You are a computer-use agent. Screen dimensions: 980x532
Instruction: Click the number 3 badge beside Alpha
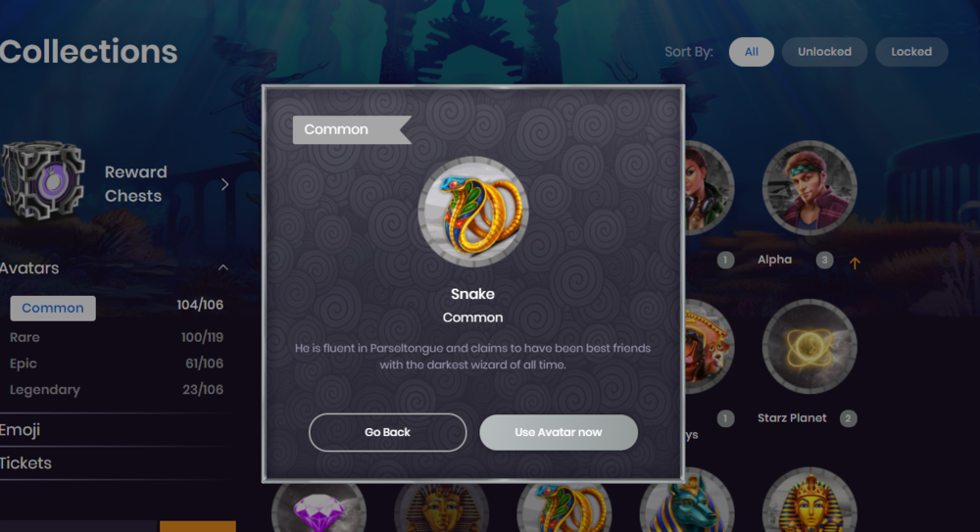824,260
